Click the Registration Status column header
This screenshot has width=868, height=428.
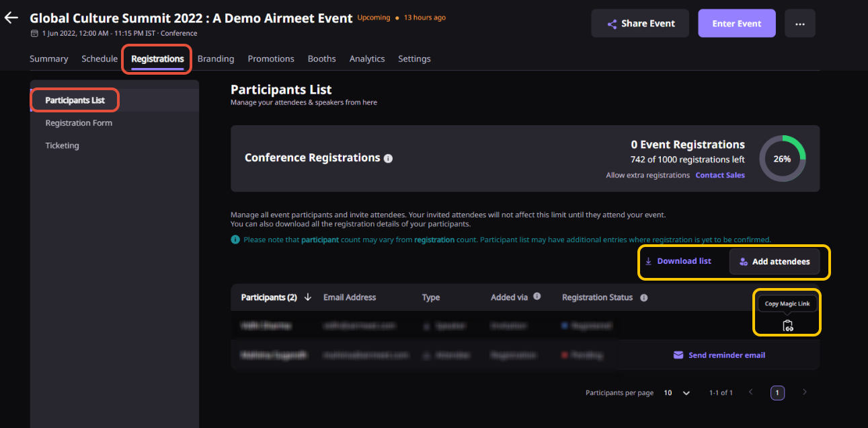tap(598, 297)
